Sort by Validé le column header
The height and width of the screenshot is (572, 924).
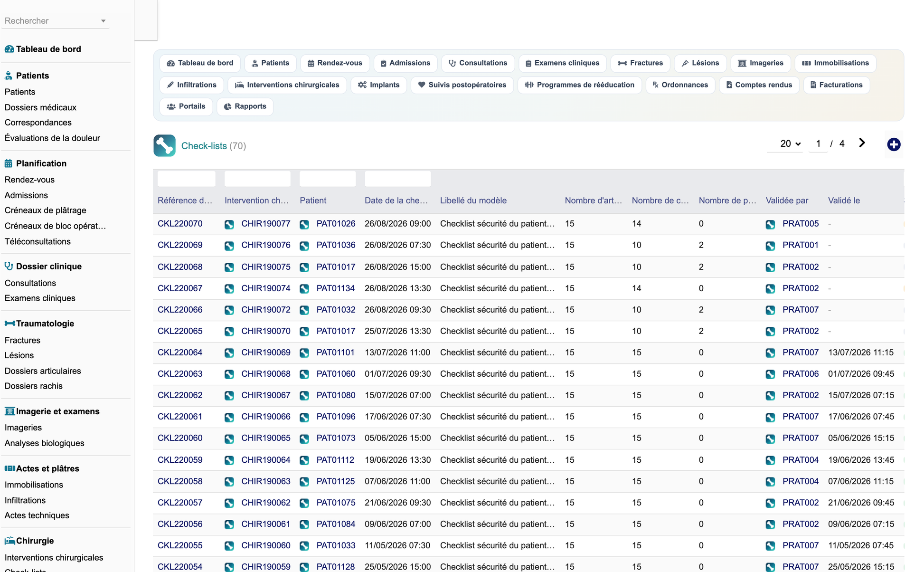click(844, 200)
